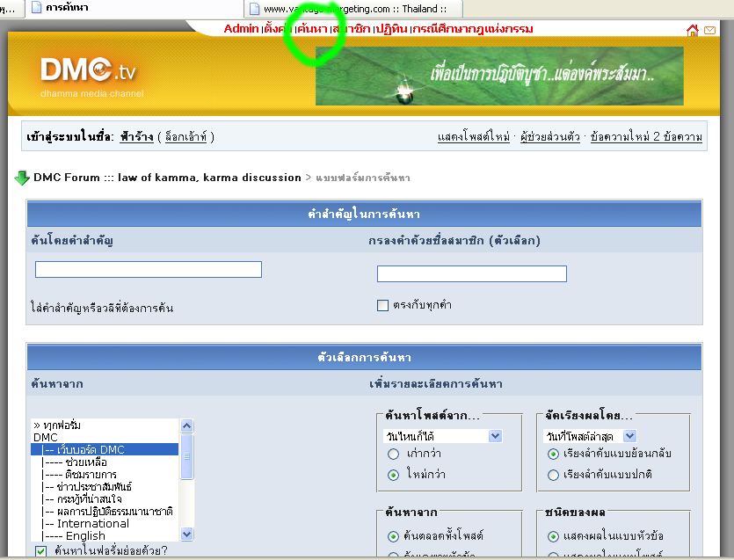Viewport: 734px width, 560px height.
Task: Click the ล็อกเอ้าท์ logout link
Action: click(x=185, y=137)
